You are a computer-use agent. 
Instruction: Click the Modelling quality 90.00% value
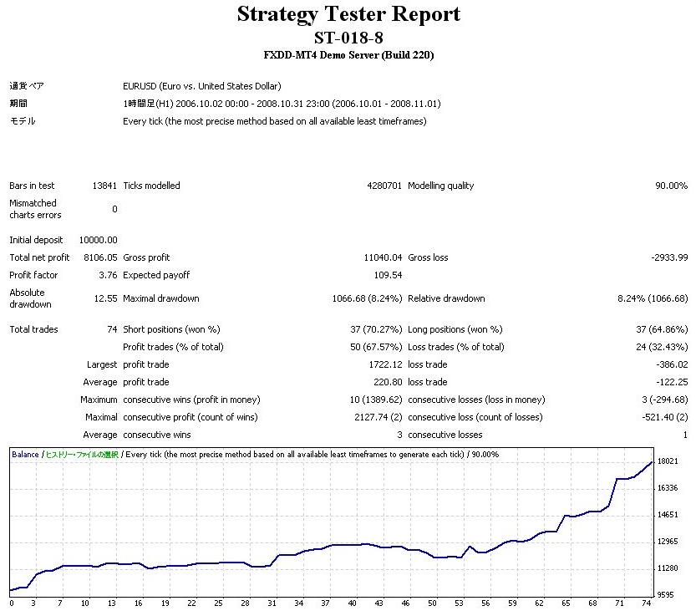671,186
